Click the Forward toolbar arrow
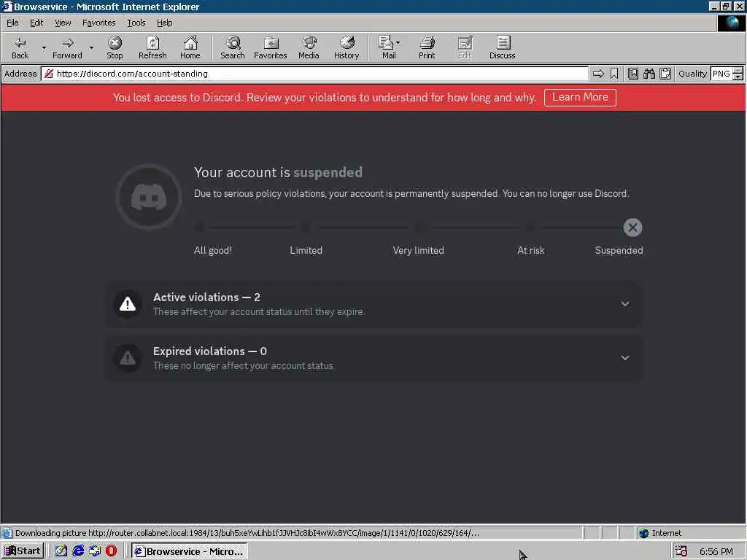Image resolution: width=747 pixels, height=560 pixels. 67,47
